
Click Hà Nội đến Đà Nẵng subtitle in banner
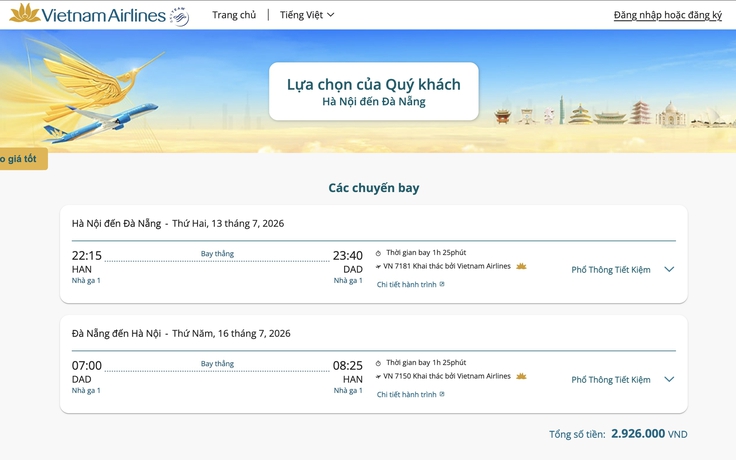pyautogui.click(x=374, y=101)
